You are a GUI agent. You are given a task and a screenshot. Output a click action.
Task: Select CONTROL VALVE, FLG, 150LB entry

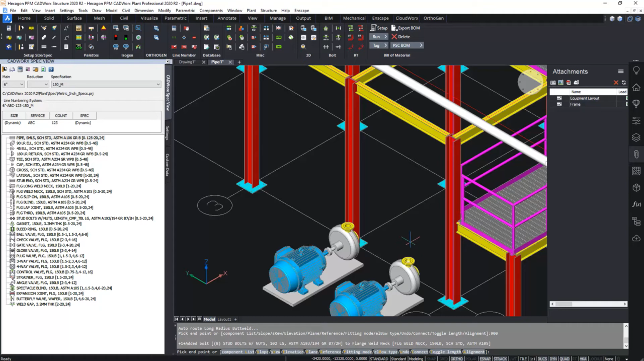[x=54, y=272]
